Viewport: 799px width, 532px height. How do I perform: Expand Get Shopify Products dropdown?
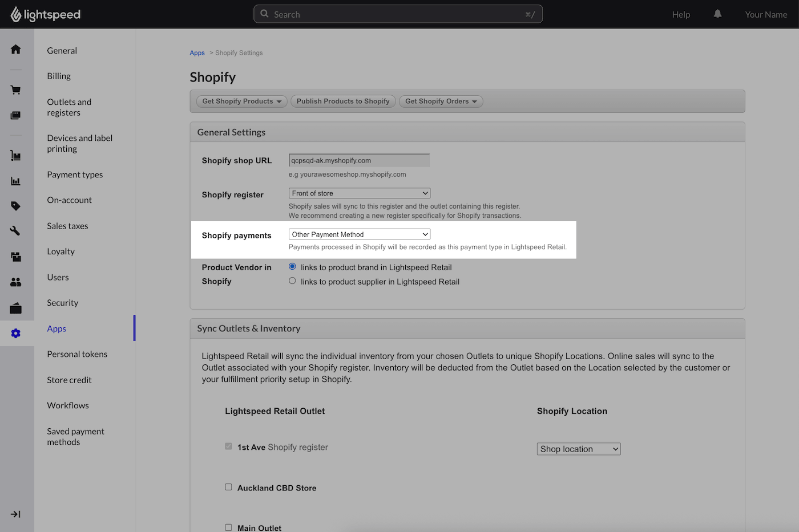point(242,101)
